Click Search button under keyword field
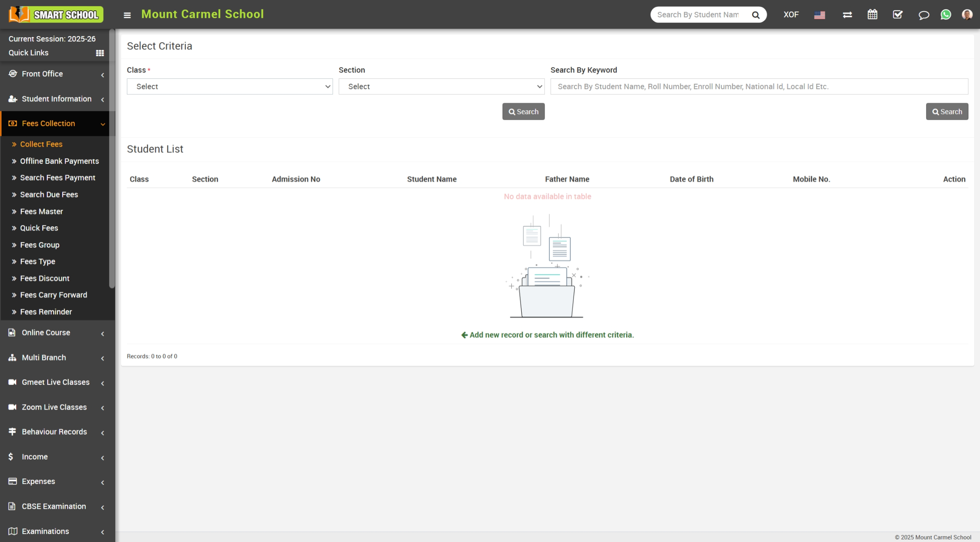The width and height of the screenshot is (980, 542). point(947,111)
